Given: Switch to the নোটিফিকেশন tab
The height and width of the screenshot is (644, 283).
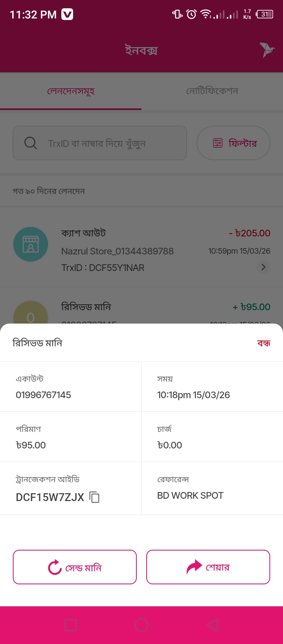Looking at the screenshot, I should [x=212, y=91].
